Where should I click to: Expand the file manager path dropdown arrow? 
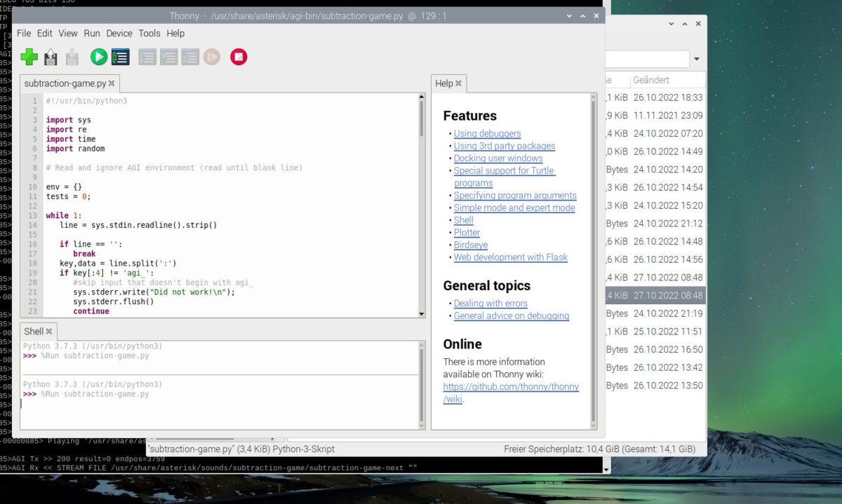[x=696, y=59]
